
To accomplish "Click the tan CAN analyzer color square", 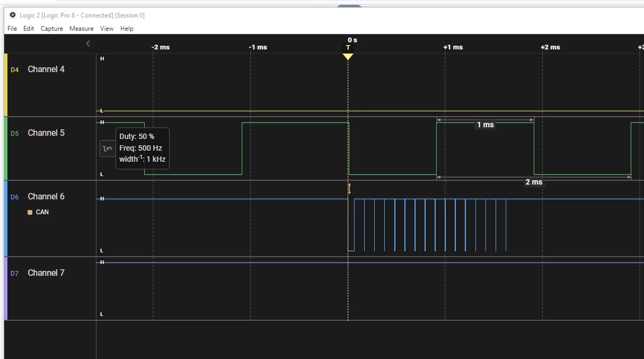I will click(30, 212).
